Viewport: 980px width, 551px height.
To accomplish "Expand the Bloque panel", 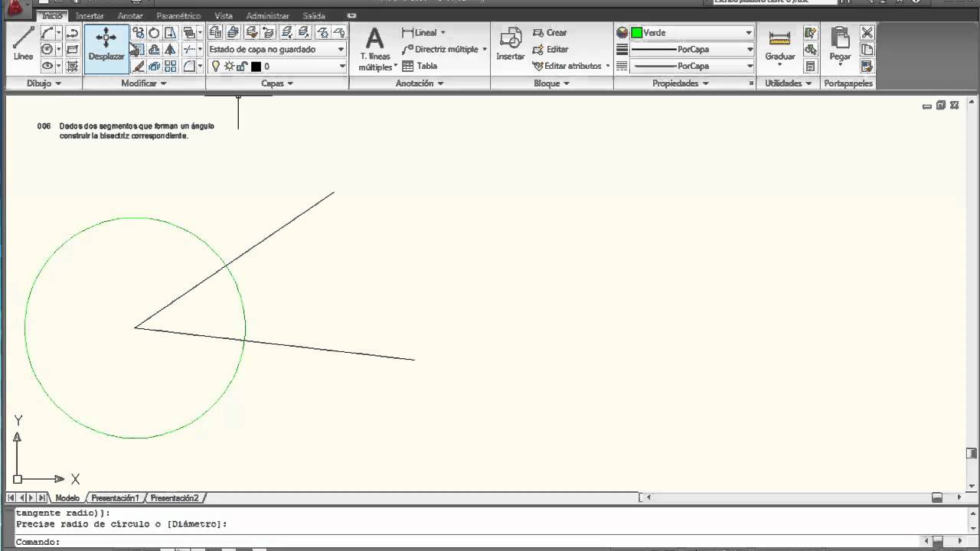I will (x=551, y=83).
